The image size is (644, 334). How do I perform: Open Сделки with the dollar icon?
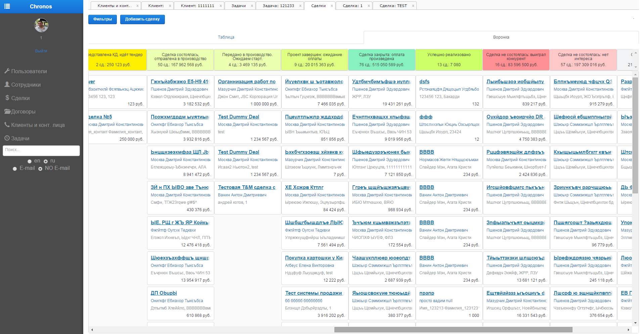click(x=17, y=98)
